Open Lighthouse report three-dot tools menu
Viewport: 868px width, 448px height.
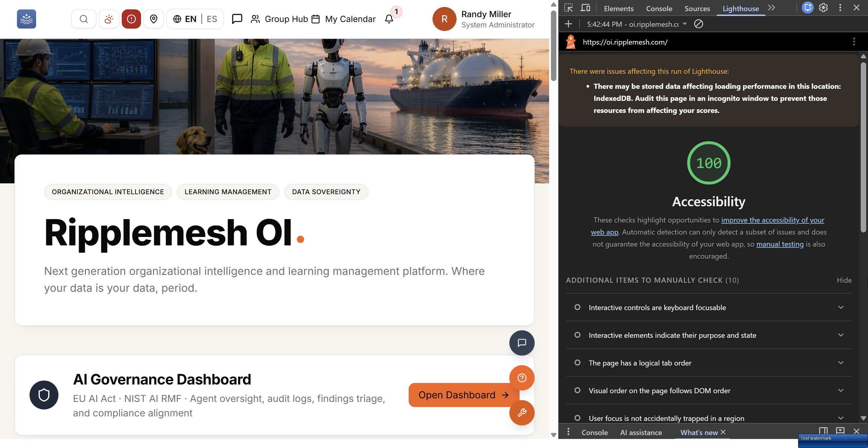(854, 42)
